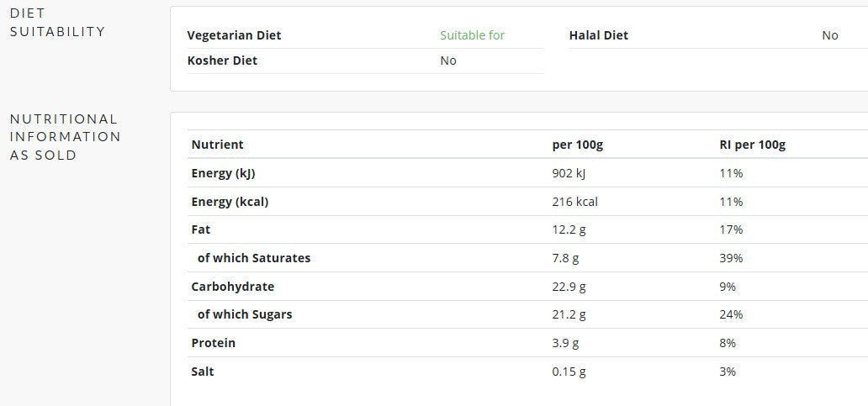Screen dimensions: 868x406
Task: Click the Carbohydrate 22.9 g value
Action: pyautogui.click(x=569, y=287)
